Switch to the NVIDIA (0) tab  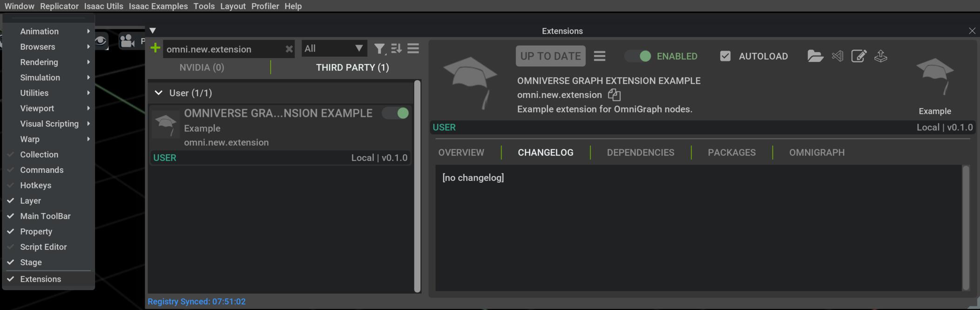point(202,68)
